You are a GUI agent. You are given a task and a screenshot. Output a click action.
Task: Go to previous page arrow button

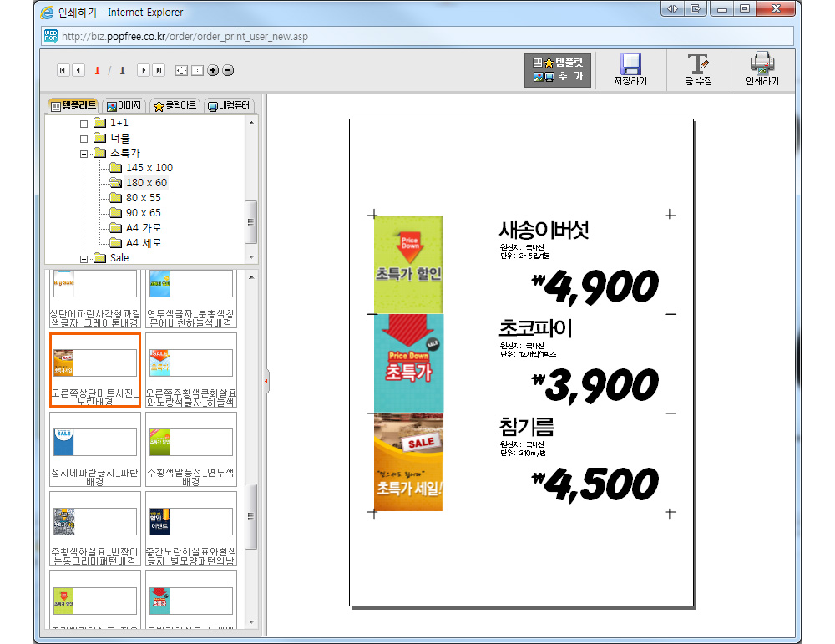(78, 70)
